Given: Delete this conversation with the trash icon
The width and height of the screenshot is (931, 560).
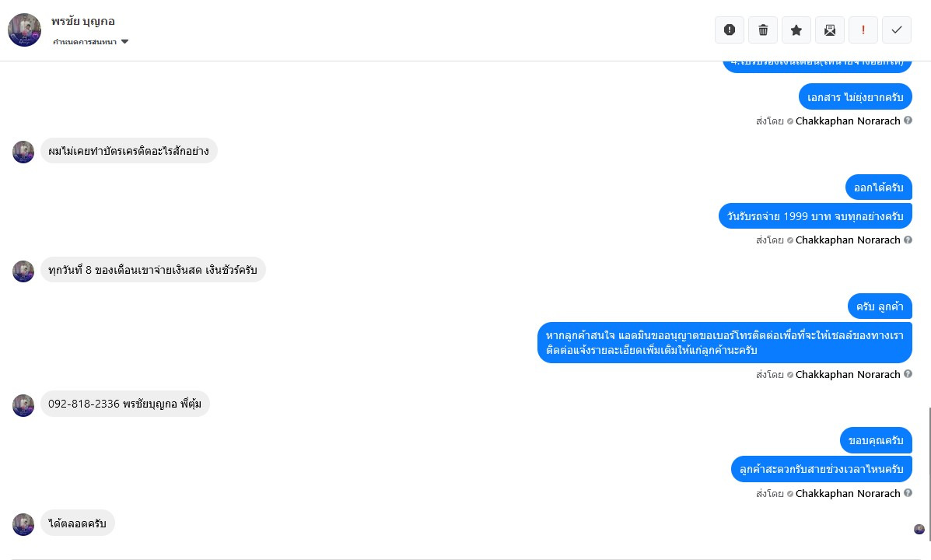Looking at the screenshot, I should pyautogui.click(x=763, y=30).
